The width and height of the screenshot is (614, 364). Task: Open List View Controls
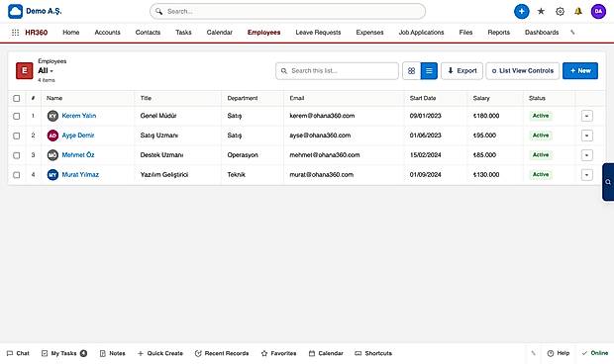pyautogui.click(x=522, y=71)
